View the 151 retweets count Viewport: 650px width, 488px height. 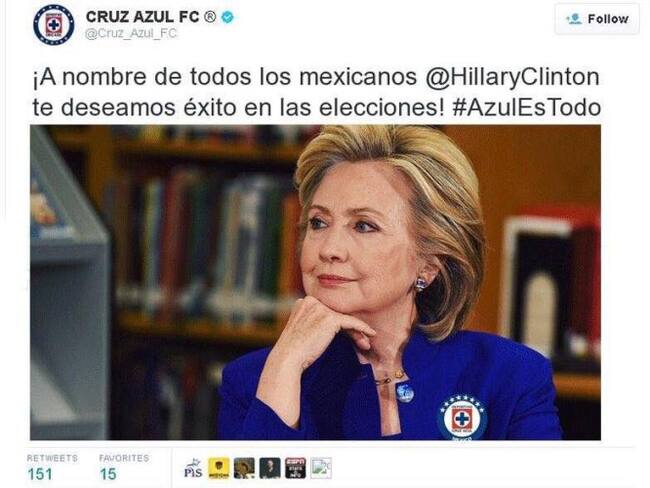[40, 474]
